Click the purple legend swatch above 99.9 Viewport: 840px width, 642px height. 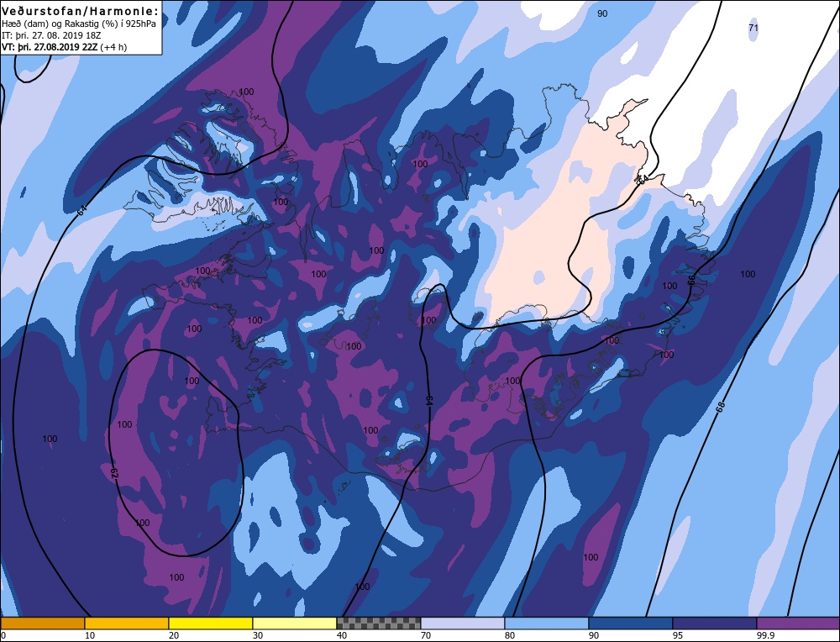[x=798, y=623]
